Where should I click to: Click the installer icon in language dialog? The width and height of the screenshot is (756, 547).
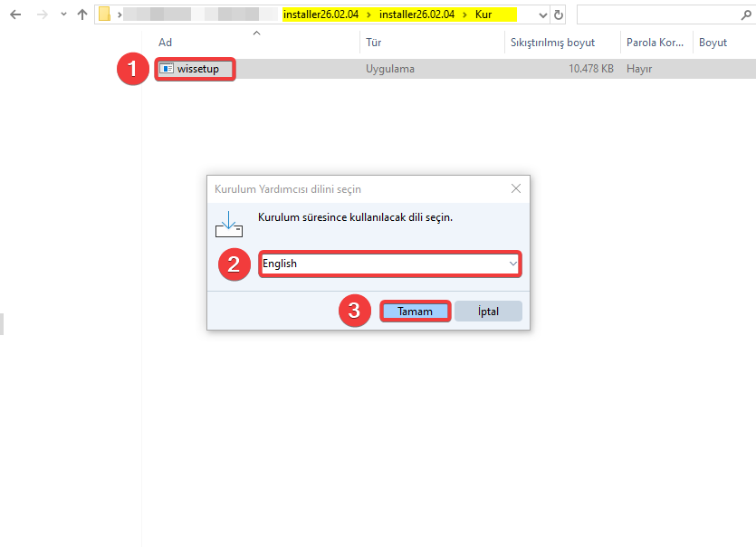tap(228, 223)
